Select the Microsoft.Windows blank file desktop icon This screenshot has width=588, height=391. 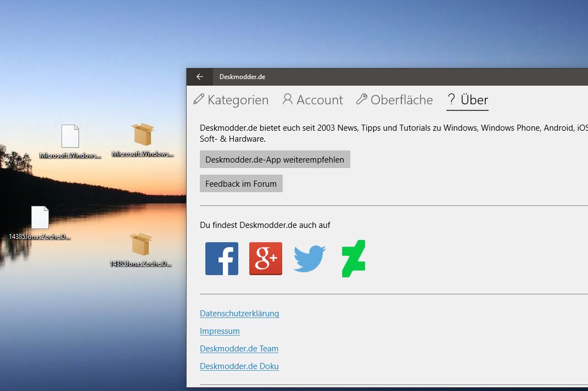[x=70, y=142]
